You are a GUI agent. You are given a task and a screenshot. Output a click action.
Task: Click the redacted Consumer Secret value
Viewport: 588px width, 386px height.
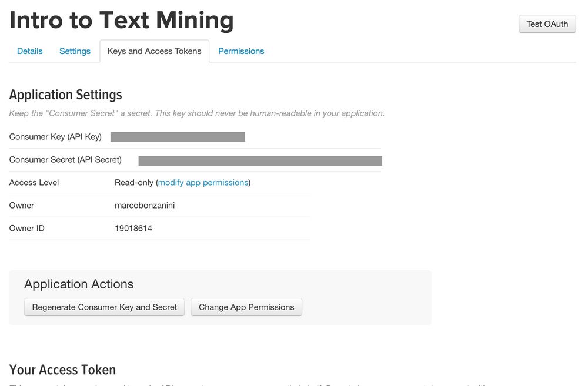(260, 160)
